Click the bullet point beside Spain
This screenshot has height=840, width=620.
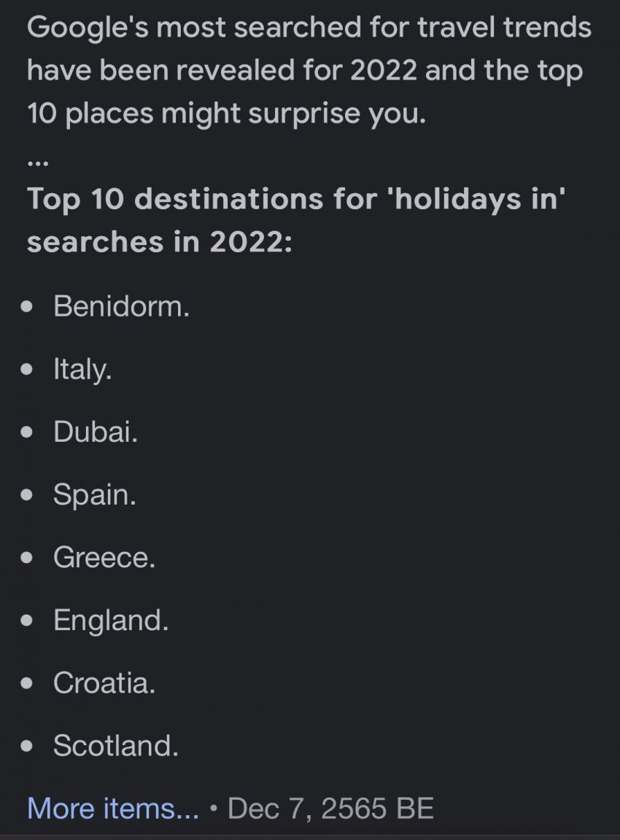(x=27, y=495)
